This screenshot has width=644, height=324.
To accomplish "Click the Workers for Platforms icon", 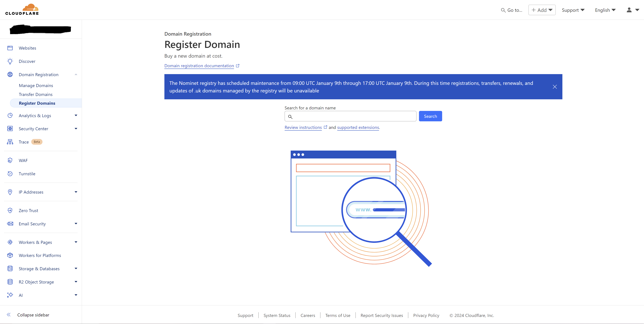I will 10,255.
